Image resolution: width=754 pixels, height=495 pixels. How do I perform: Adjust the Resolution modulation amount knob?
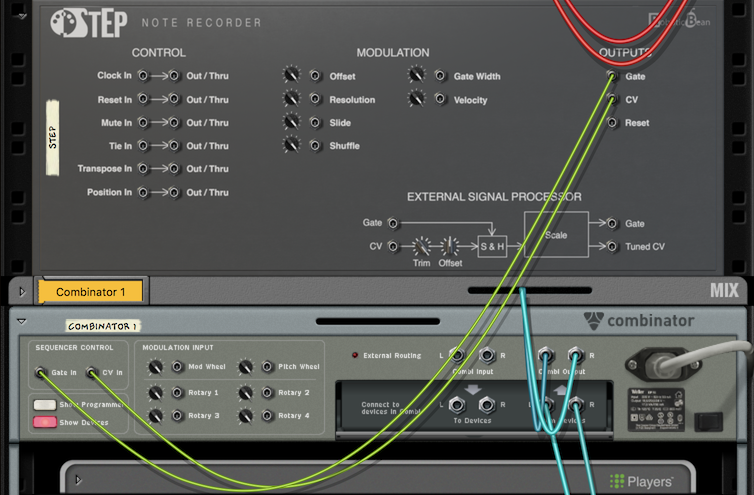(291, 99)
